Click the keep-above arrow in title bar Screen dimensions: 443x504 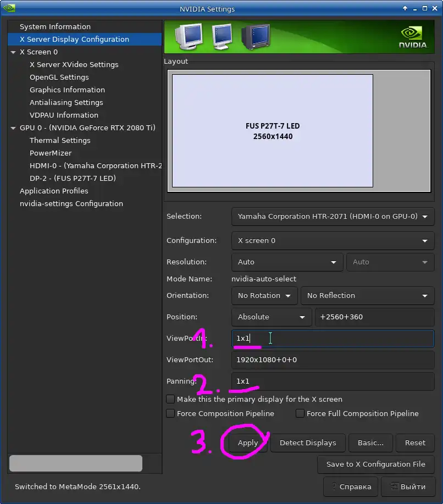click(405, 8)
